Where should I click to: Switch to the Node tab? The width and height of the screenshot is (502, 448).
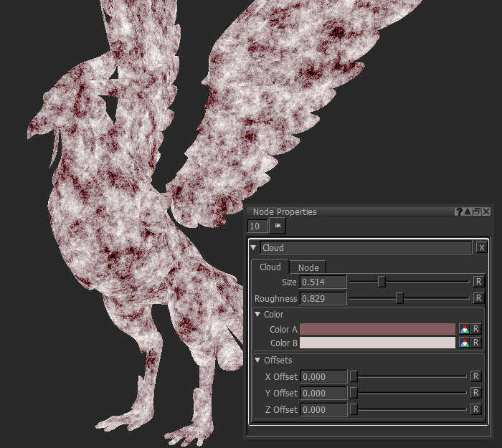(x=308, y=267)
